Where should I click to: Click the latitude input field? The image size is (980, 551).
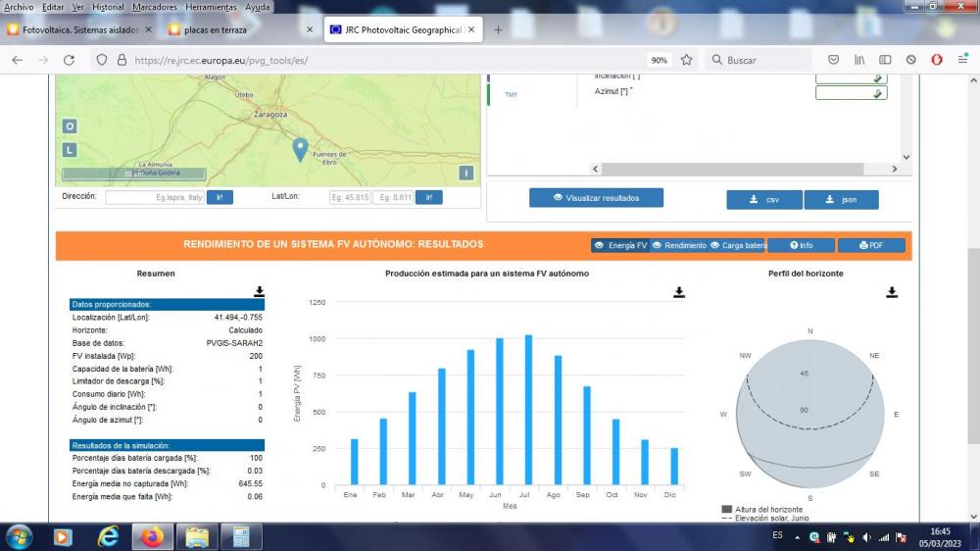coord(350,198)
